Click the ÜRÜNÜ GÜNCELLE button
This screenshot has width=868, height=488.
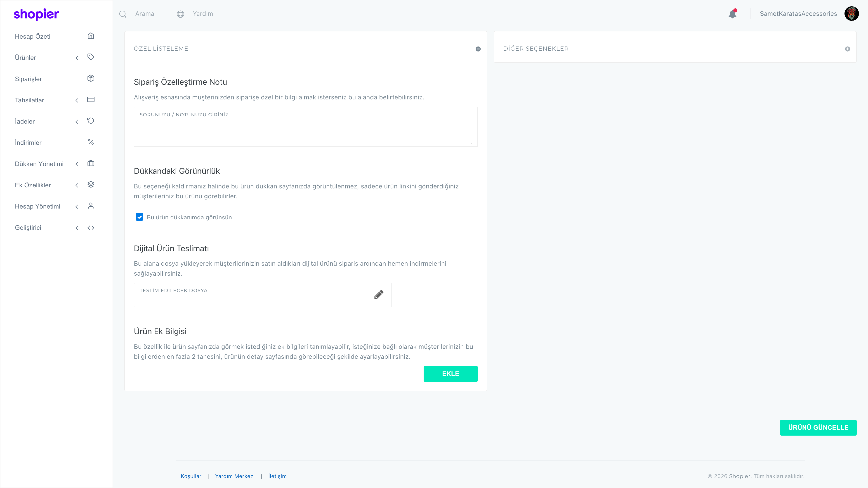(818, 427)
